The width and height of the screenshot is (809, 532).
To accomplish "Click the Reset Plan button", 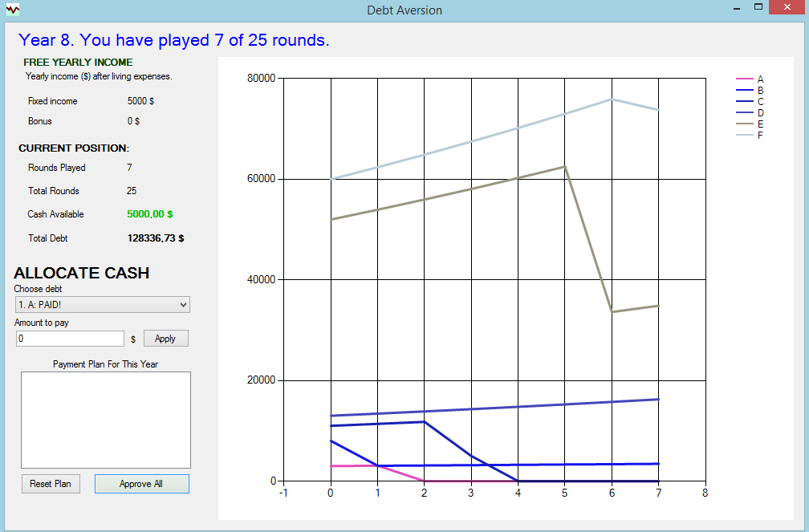I will point(51,484).
